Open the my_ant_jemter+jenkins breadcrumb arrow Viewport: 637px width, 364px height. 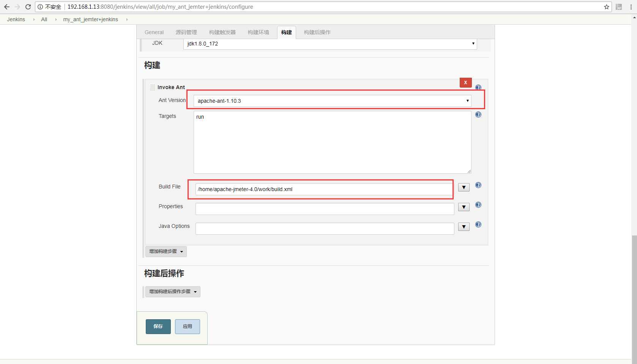[127, 19]
